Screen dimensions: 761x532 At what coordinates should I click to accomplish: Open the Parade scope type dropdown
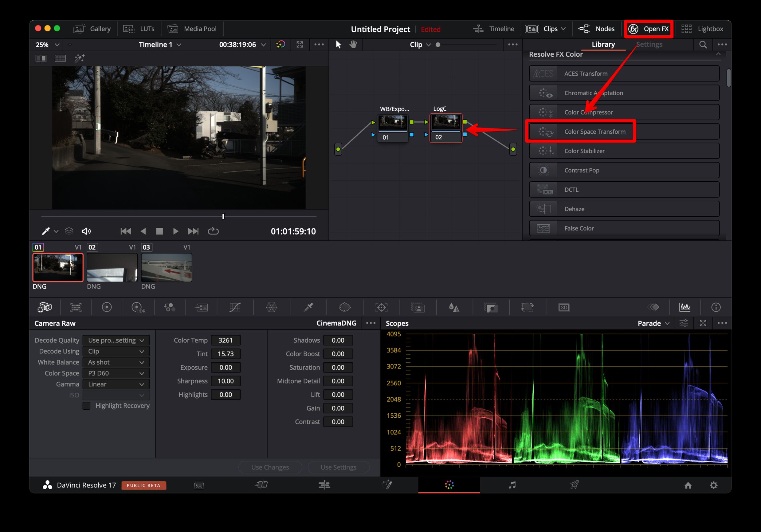[x=653, y=323]
